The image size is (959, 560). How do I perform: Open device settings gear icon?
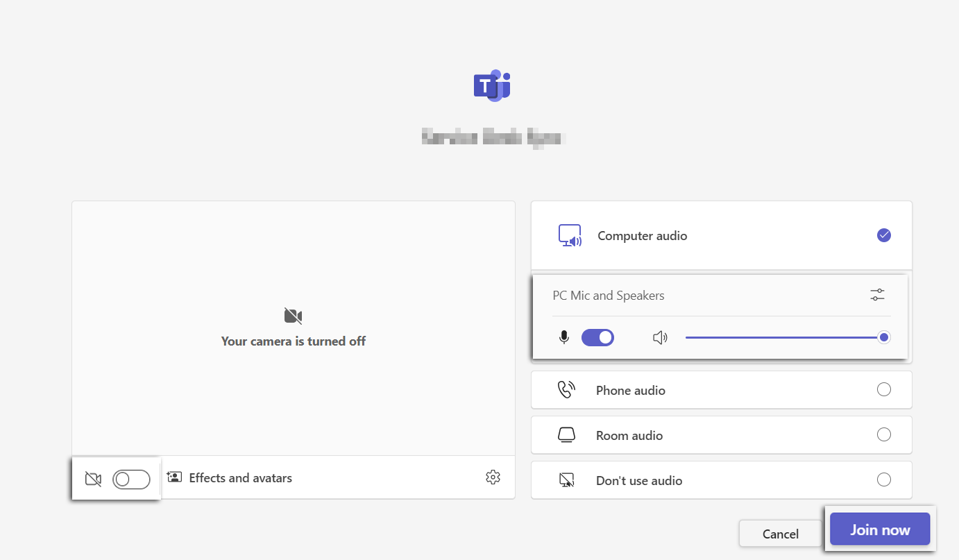tap(493, 477)
